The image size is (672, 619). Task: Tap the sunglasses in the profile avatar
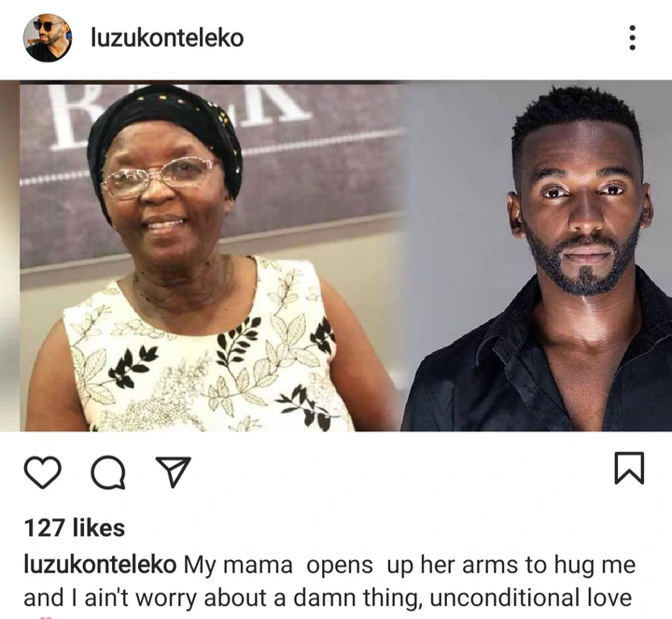(44, 26)
